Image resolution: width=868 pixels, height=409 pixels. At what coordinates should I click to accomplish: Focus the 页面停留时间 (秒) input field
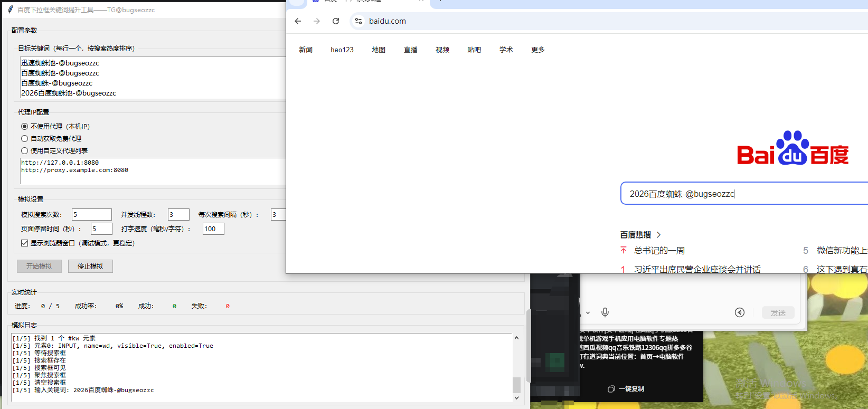point(101,229)
